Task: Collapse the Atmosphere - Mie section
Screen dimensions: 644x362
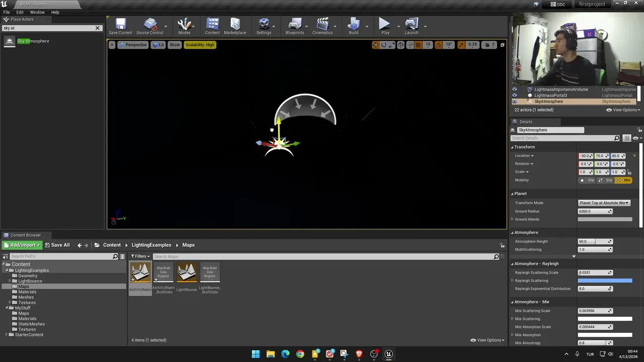Action: click(x=512, y=302)
